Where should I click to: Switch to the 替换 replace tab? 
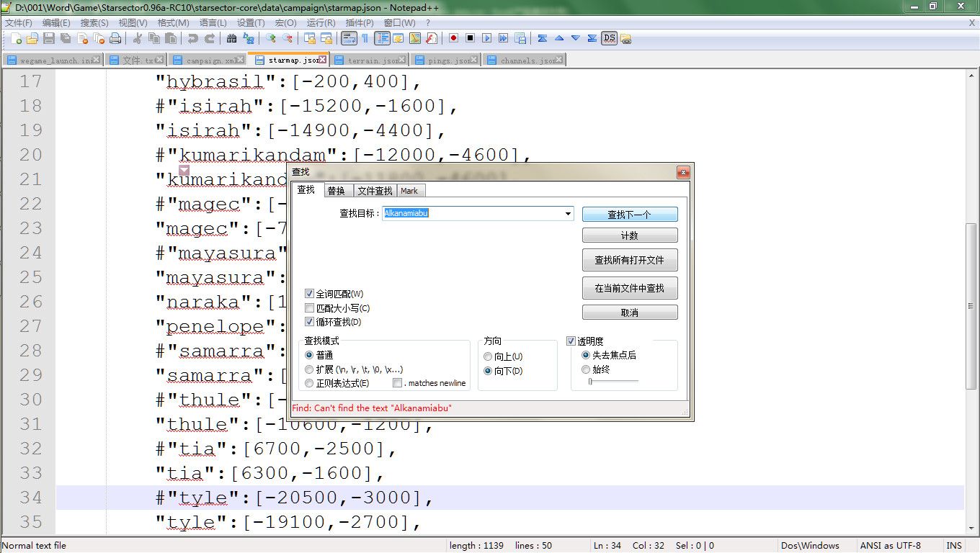pos(337,191)
